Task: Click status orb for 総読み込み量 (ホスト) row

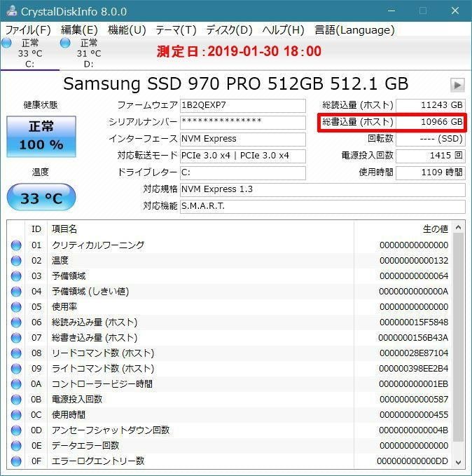Action: [x=16, y=322]
